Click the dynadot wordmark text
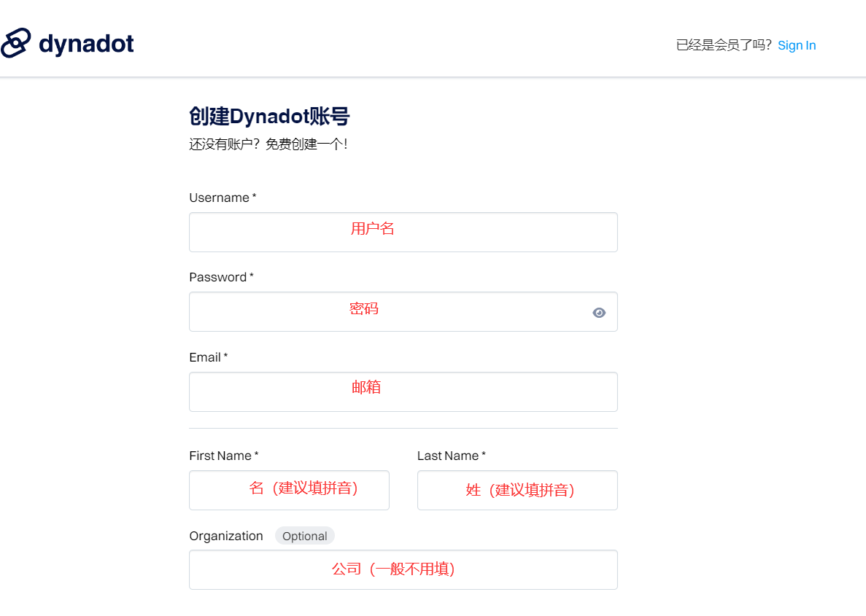866x616 pixels. click(86, 44)
